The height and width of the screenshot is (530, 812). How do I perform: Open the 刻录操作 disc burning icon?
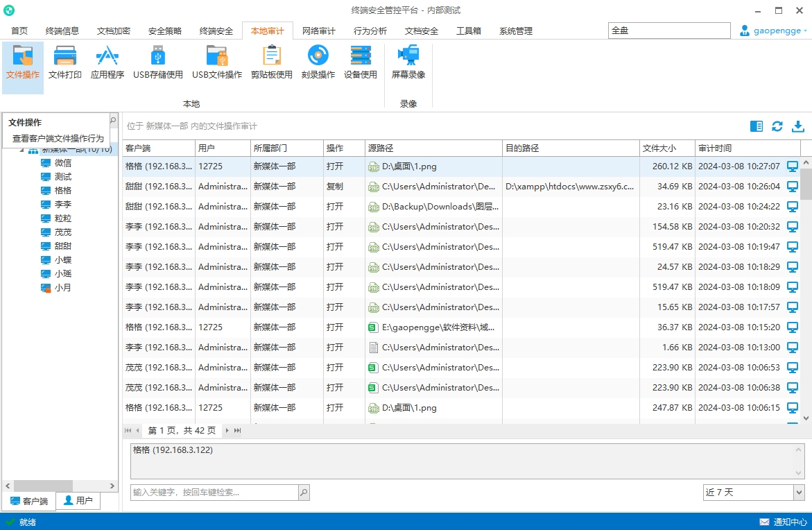pyautogui.click(x=318, y=62)
